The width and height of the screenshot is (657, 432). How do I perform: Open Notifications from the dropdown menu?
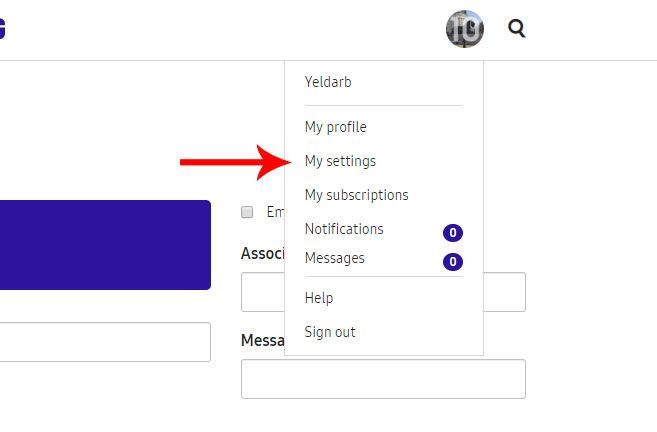[x=344, y=229]
